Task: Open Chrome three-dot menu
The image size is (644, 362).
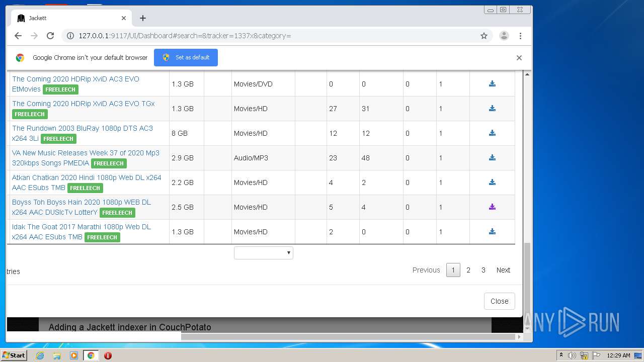Action: [520, 36]
